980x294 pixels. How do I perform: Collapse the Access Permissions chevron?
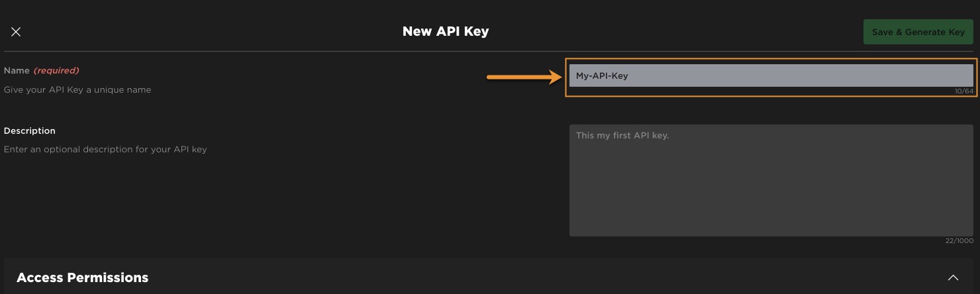[953, 277]
